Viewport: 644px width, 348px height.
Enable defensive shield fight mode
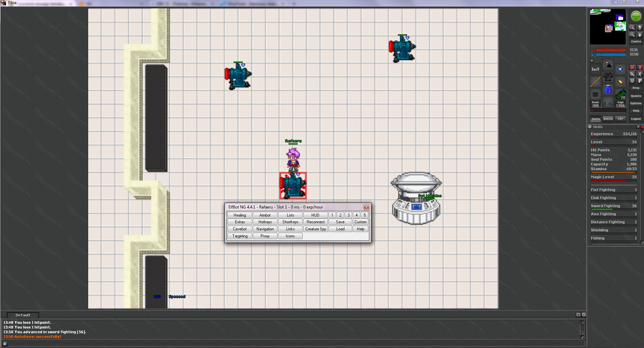[632, 81]
